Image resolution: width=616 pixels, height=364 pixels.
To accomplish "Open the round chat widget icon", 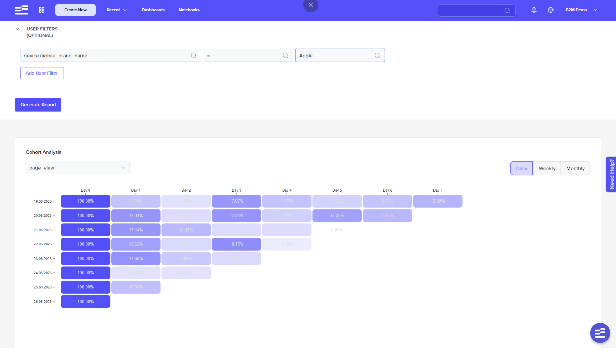I will click(x=600, y=333).
